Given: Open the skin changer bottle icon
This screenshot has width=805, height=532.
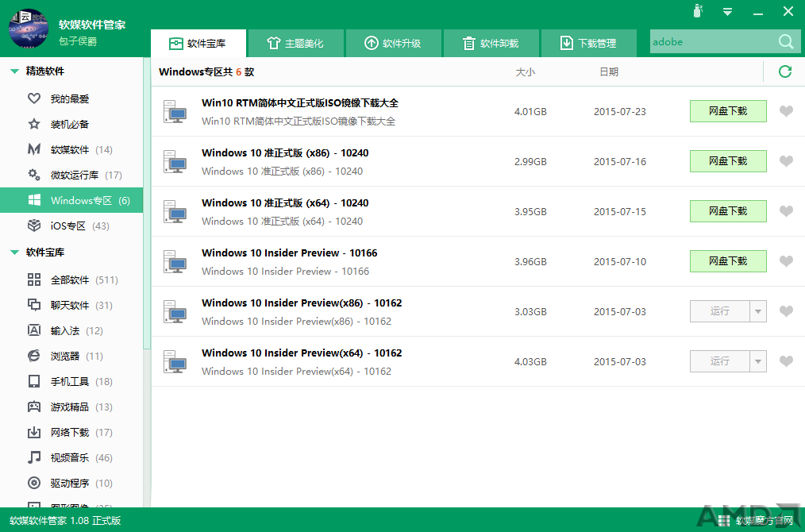Looking at the screenshot, I should point(698,11).
